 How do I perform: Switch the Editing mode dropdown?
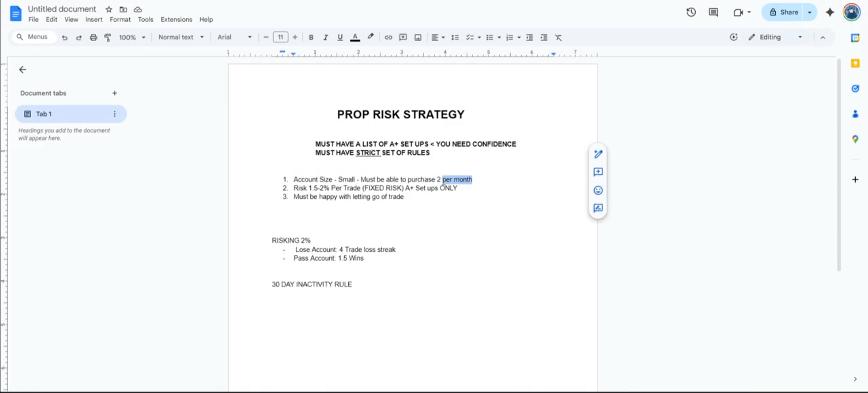click(775, 37)
